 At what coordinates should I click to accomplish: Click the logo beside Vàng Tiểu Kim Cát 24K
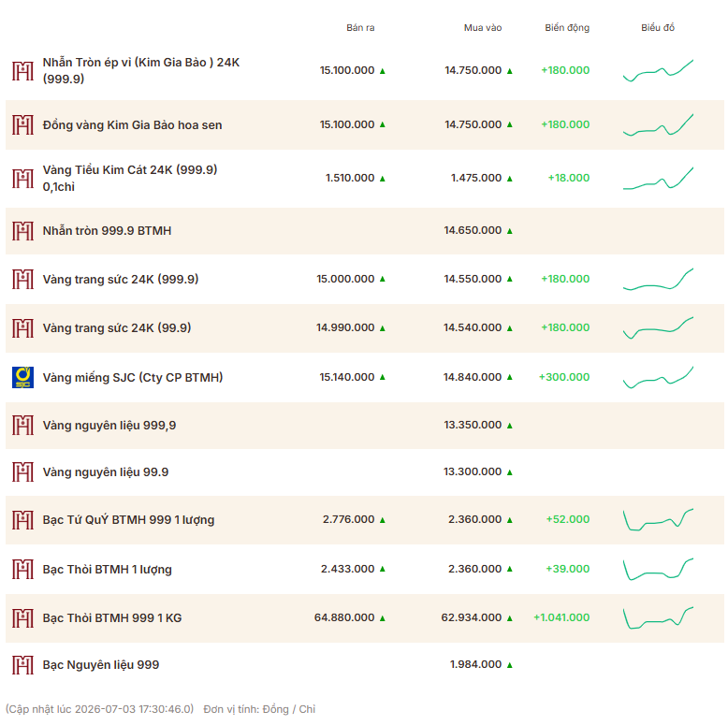pyautogui.click(x=22, y=179)
